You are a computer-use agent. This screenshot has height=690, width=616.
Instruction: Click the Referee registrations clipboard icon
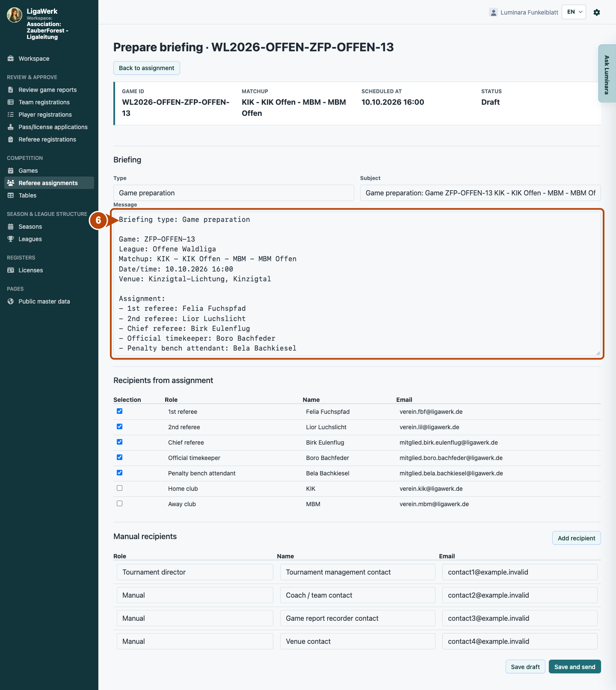tap(11, 139)
